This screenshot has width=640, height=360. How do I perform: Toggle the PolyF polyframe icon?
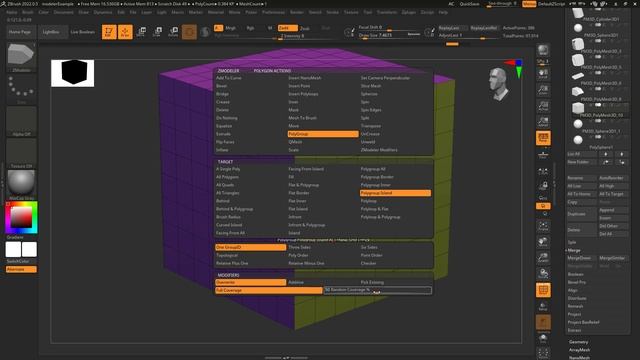coord(543,290)
